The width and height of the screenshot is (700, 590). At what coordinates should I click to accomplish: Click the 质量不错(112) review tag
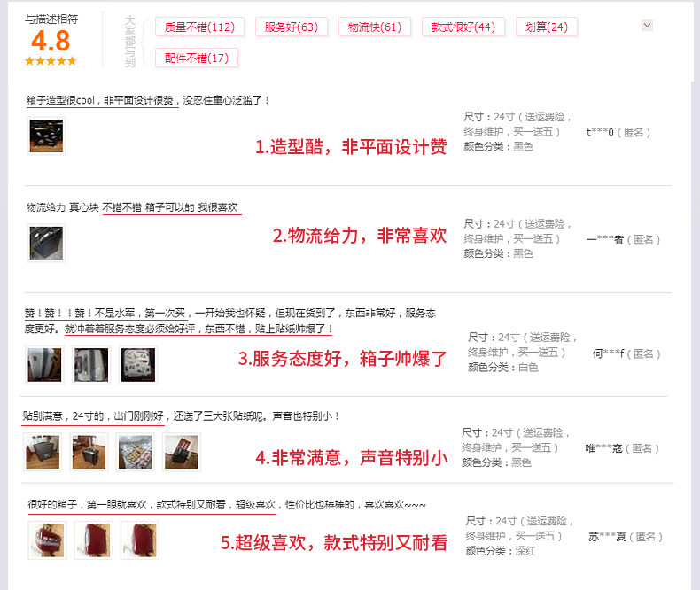(199, 27)
